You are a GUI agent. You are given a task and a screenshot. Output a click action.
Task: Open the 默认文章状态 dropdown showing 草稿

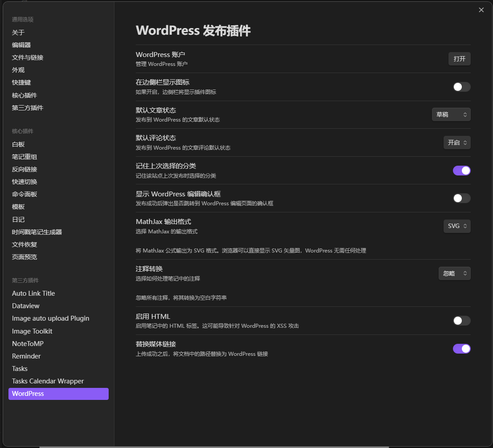(x=451, y=114)
